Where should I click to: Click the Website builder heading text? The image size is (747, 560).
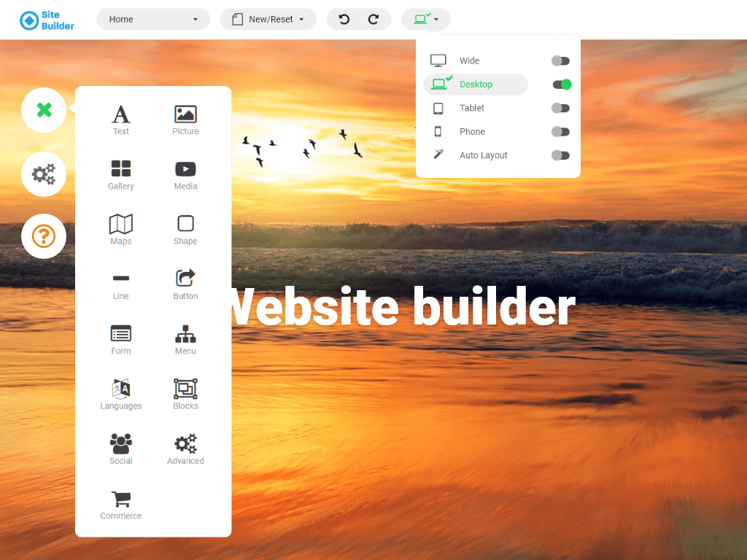tap(403, 307)
